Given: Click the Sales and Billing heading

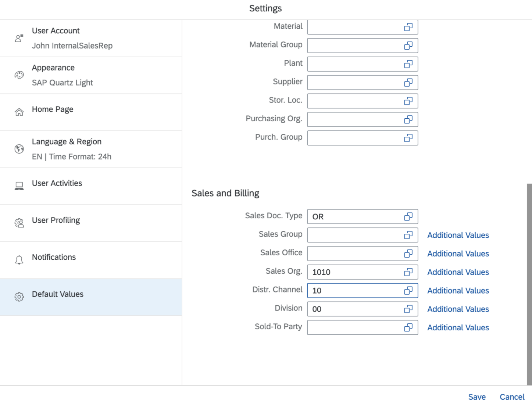Looking at the screenshot, I should click(x=225, y=193).
